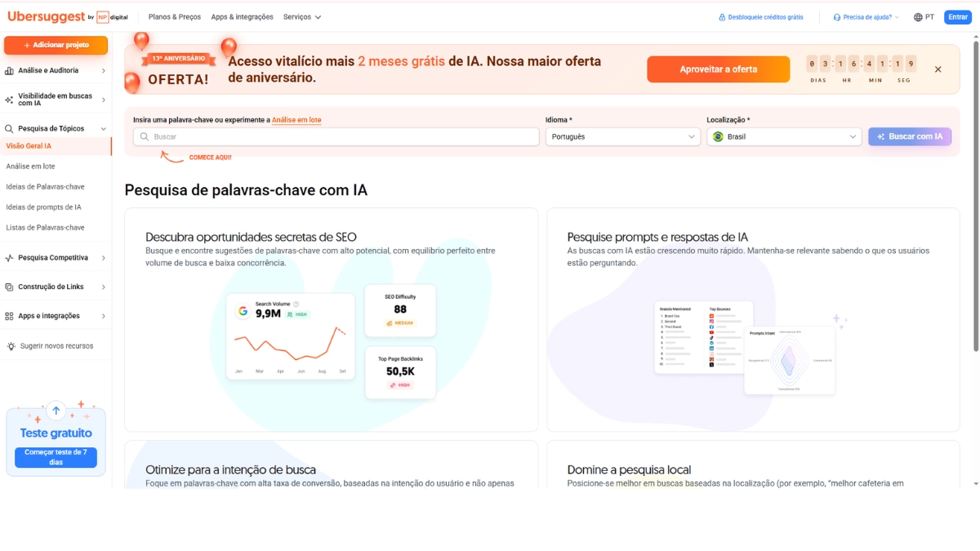The height and width of the screenshot is (551, 980).
Task: Click the Construção de Links icon
Action: point(10,287)
